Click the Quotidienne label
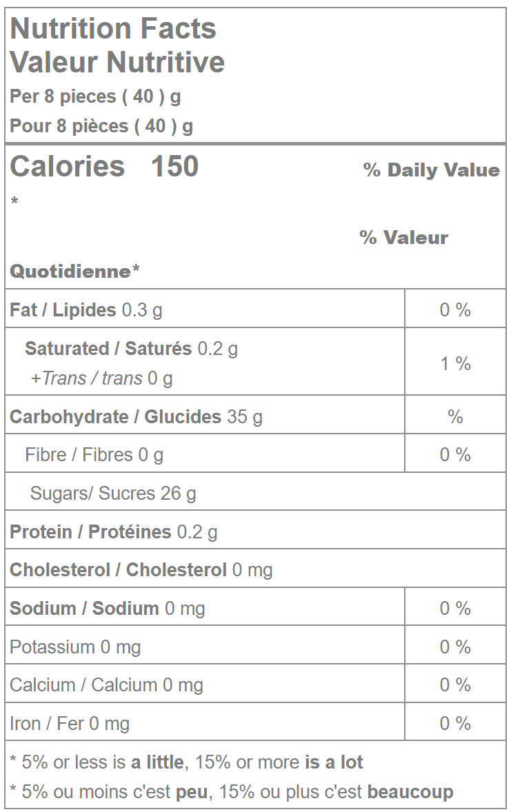Image resolution: width=511 pixels, height=812 pixels. pyautogui.click(x=74, y=271)
